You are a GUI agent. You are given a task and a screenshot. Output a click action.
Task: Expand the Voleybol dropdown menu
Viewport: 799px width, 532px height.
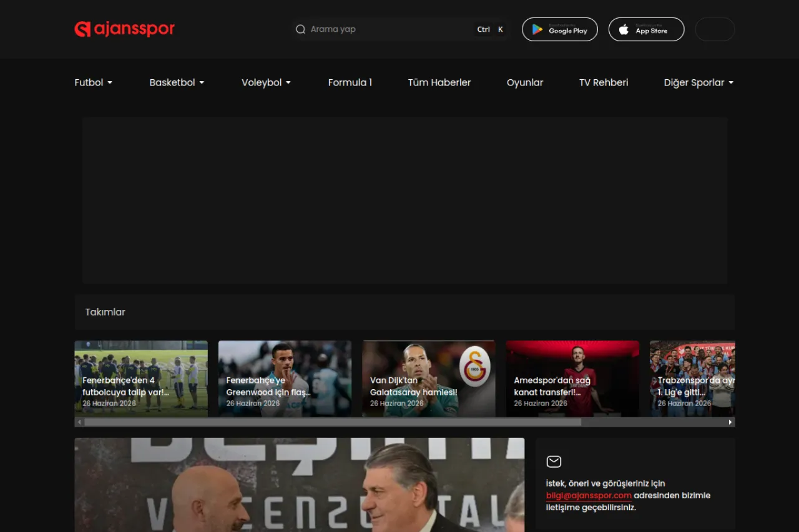point(266,82)
